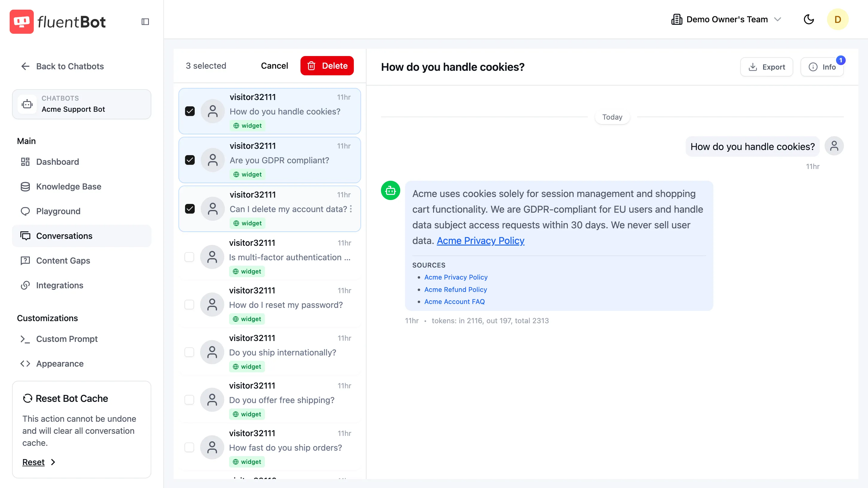Click visitor avatar on 'Do you ship internationally?' row
The image size is (868, 488).
pos(212,352)
